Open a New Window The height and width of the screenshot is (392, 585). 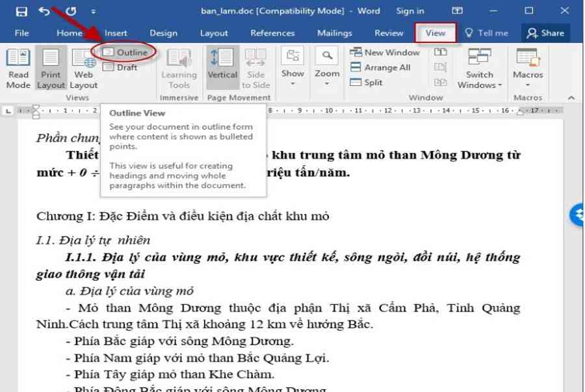click(385, 52)
